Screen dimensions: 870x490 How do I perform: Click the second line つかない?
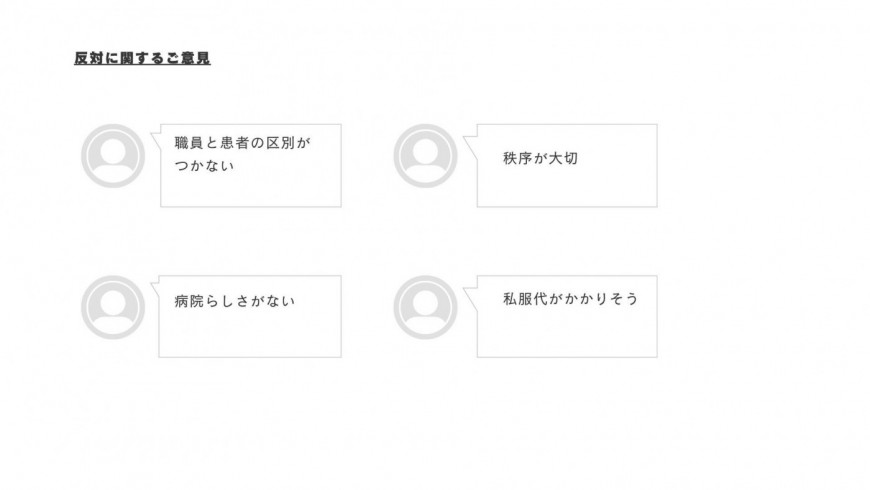click(x=204, y=165)
